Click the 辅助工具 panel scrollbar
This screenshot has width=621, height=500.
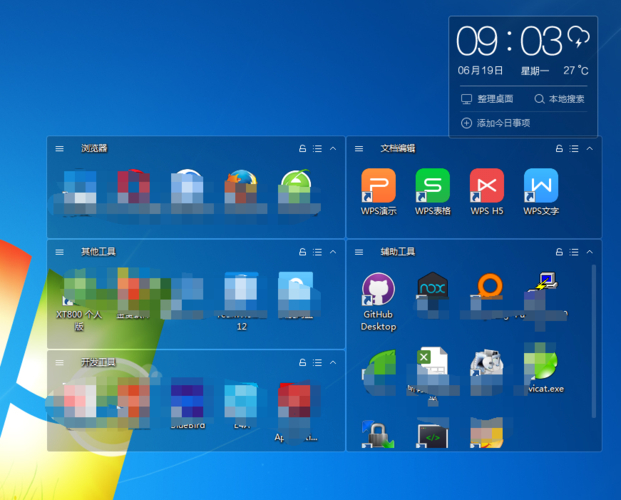[x=594, y=341]
